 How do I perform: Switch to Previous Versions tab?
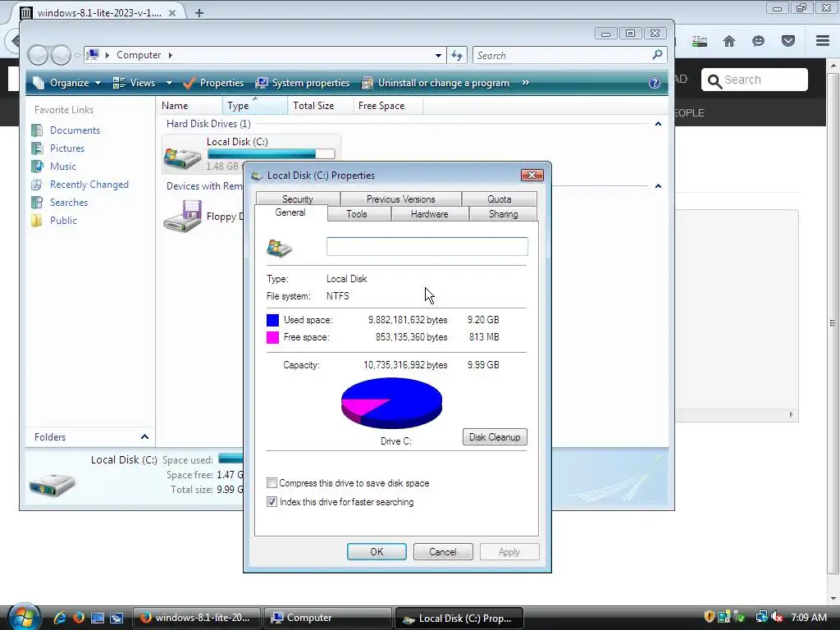pos(400,199)
